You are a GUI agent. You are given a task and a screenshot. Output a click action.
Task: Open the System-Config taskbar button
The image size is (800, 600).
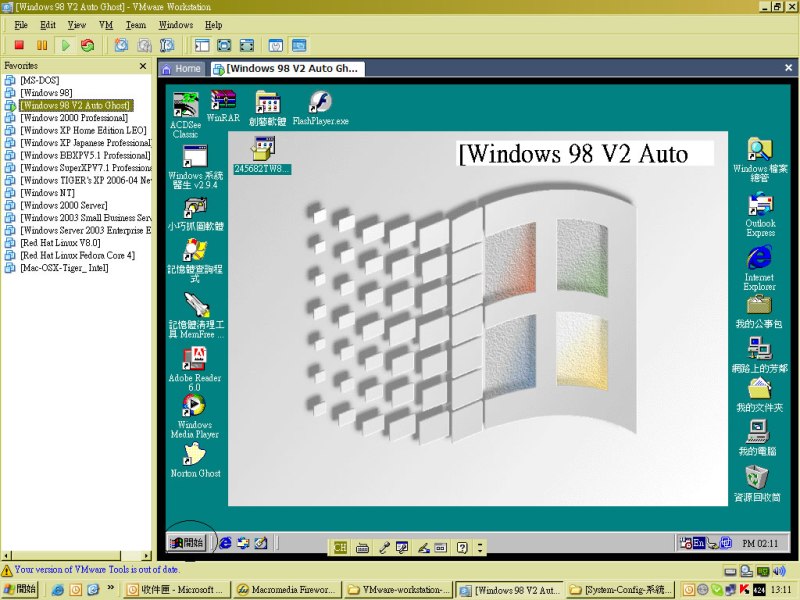coord(620,590)
